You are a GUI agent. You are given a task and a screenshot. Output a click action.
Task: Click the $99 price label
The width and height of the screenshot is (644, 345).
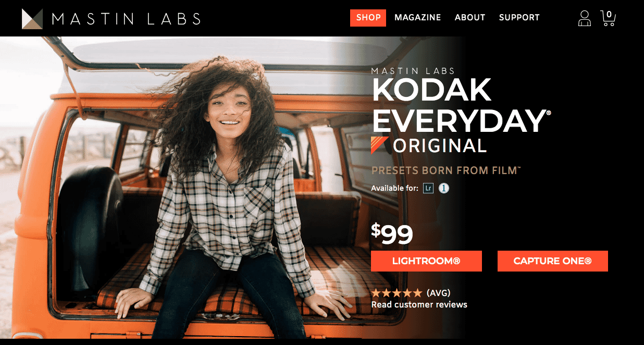392,233
